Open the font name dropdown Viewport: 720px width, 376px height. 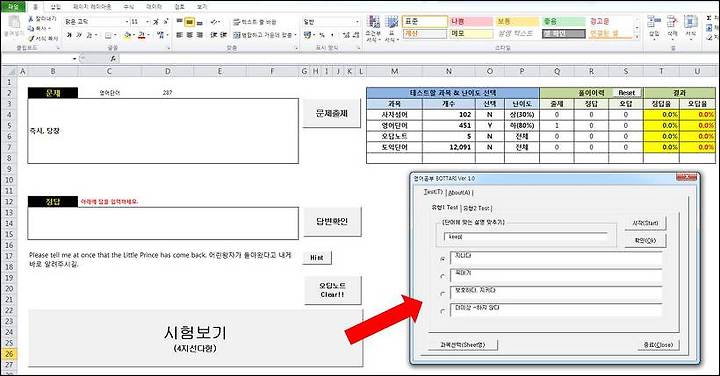127,22
